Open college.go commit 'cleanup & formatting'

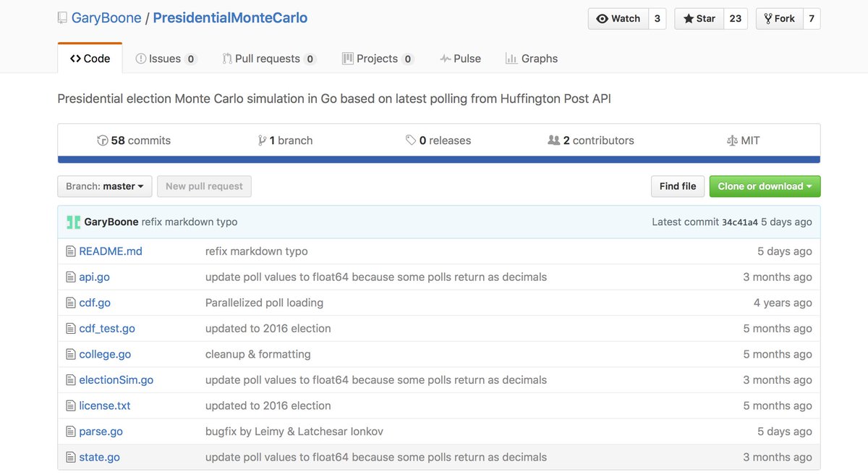click(258, 354)
